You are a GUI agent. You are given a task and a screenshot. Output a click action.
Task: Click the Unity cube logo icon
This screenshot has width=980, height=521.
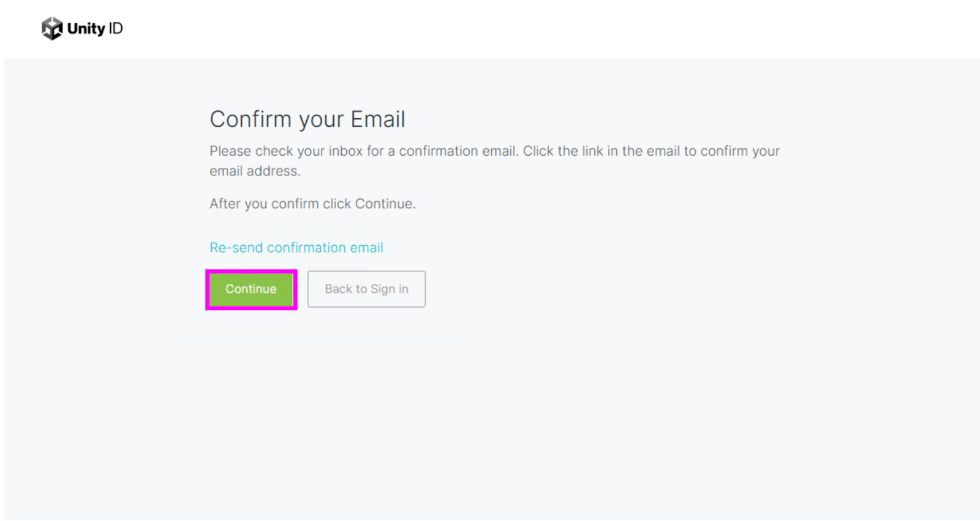click(52, 28)
